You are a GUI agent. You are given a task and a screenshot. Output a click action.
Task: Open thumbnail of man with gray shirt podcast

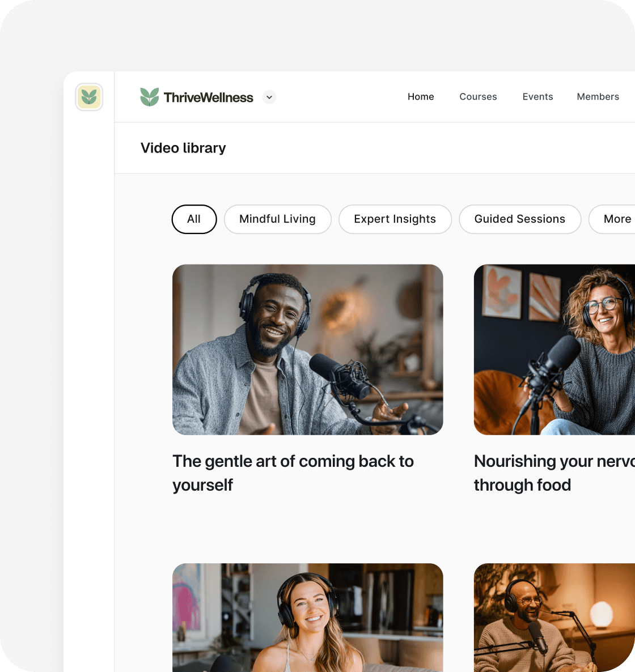(307, 350)
